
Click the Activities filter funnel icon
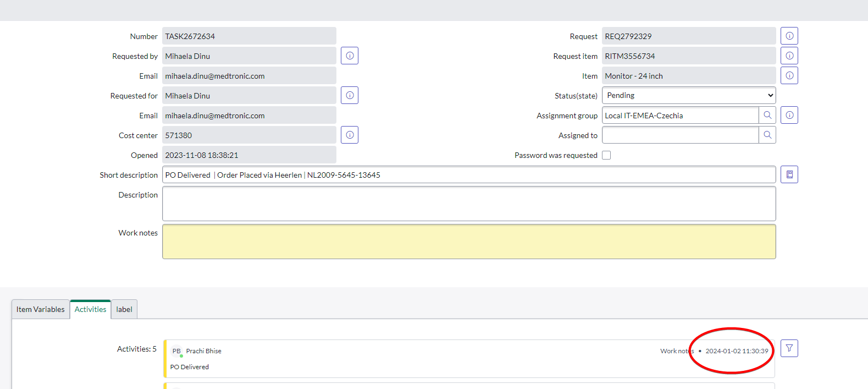789,348
